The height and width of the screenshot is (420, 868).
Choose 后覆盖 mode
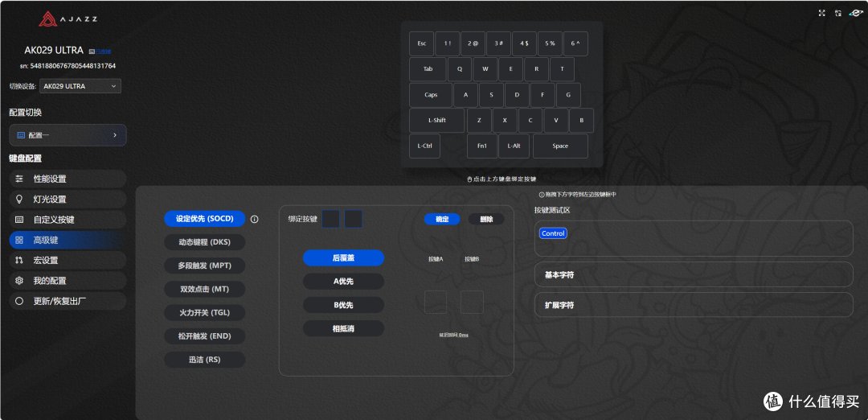(x=343, y=257)
